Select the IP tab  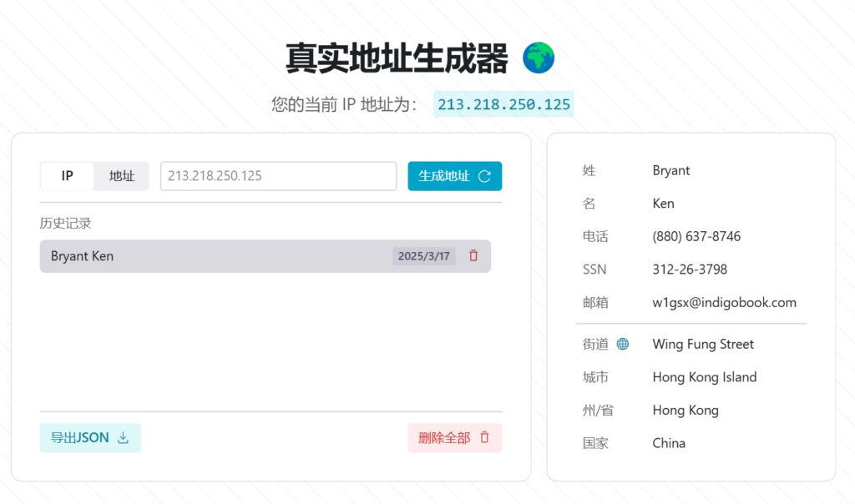pos(67,176)
